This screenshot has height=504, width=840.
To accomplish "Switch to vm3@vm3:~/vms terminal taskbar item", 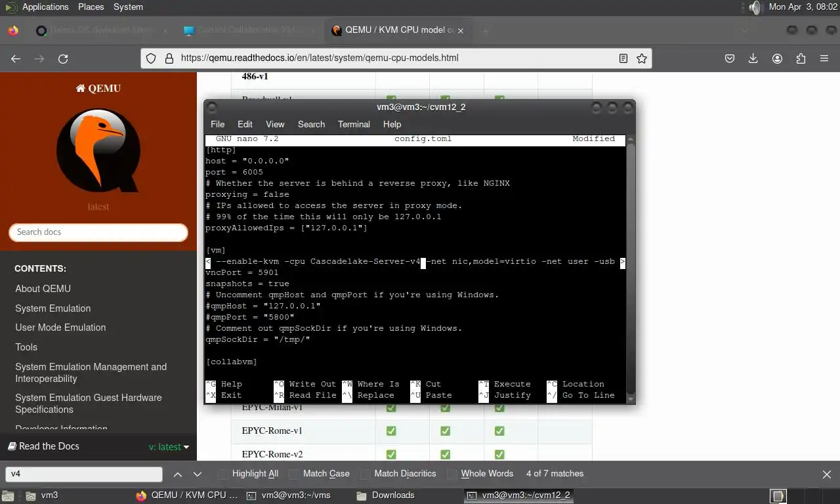I will (x=288, y=495).
